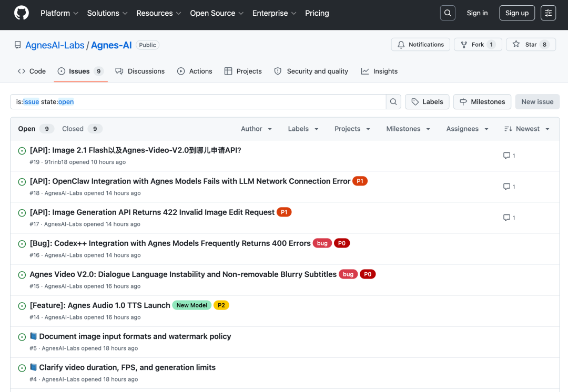Switch to the Code tab

tap(32, 71)
